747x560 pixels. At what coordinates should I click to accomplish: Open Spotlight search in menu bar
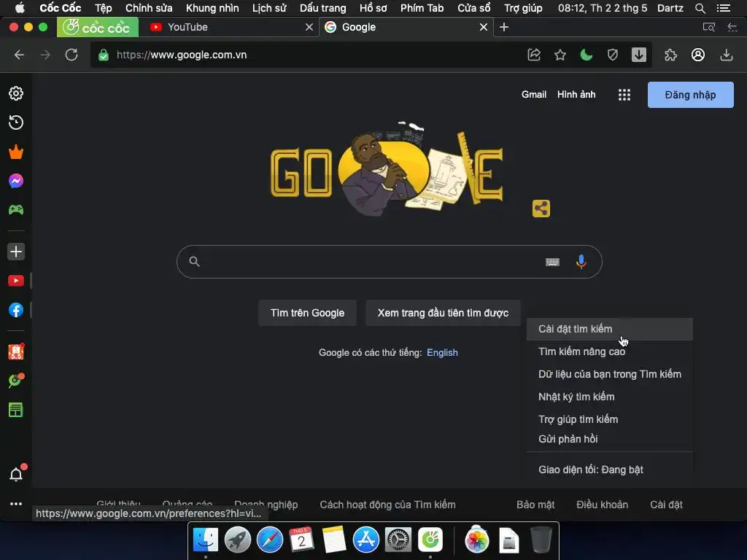[x=700, y=8]
